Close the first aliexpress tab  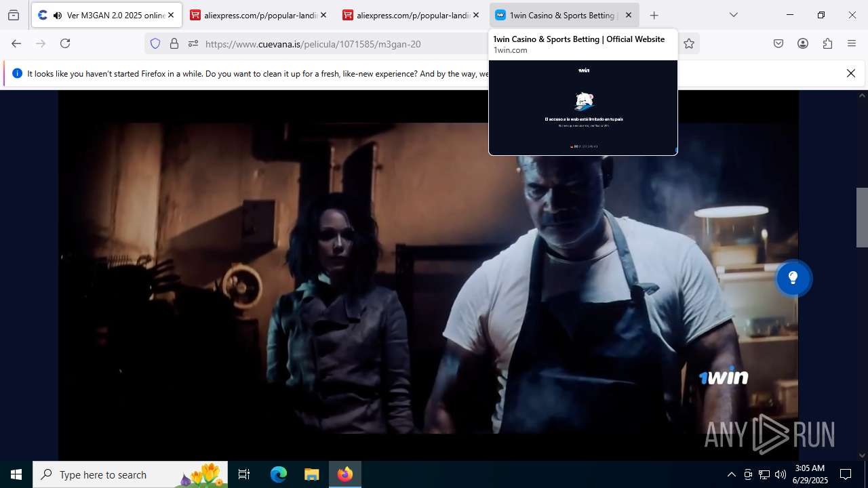323,15
